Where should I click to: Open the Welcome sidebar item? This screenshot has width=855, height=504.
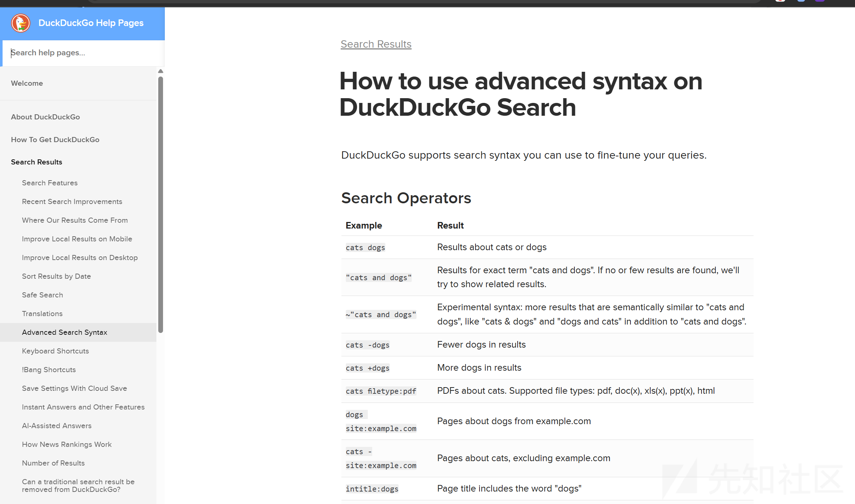[27, 83]
